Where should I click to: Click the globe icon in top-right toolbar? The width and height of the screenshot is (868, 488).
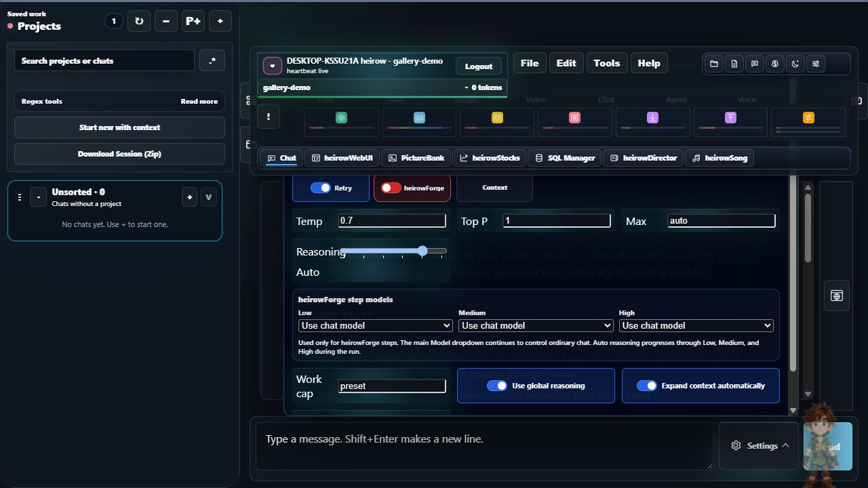pos(775,64)
